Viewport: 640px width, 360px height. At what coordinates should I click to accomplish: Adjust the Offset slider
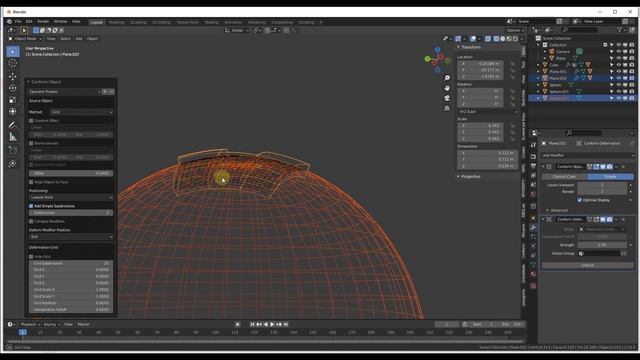click(x=71, y=173)
